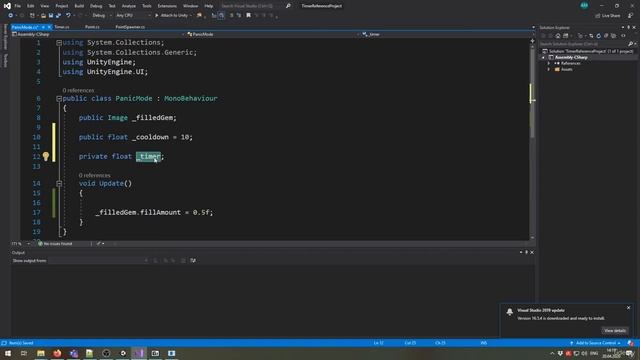The width and height of the screenshot is (640, 360).
Task: Click the _filledGem.fillAmount code line
Action: pos(154,212)
